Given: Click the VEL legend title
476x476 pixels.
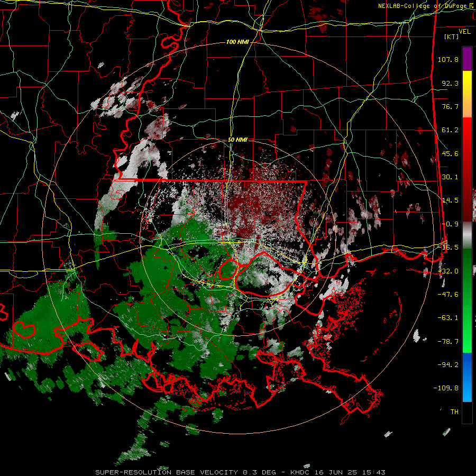Looking at the screenshot, I should point(464,31).
